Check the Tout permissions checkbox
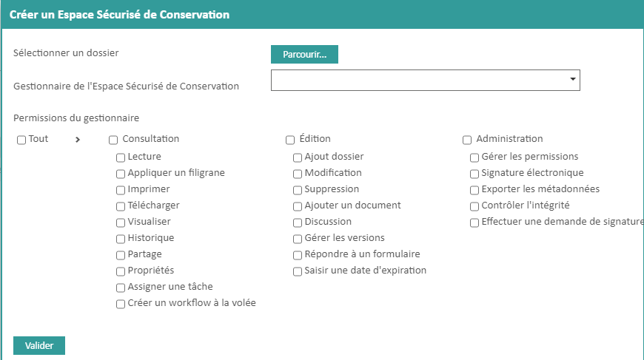This screenshot has height=360, width=644. pos(21,139)
